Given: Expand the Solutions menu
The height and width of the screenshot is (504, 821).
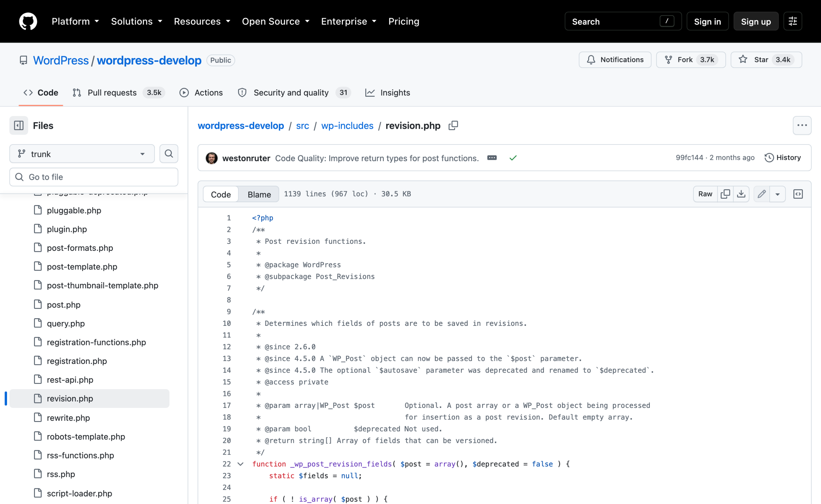Looking at the screenshot, I should point(137,21).
